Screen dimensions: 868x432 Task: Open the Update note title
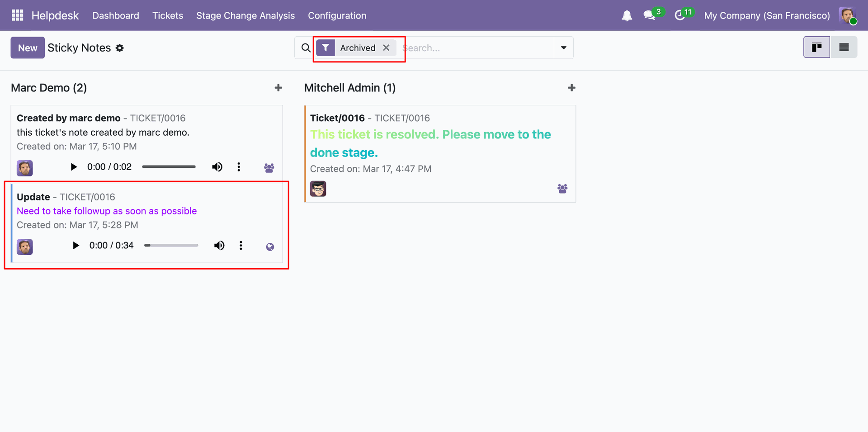coord(33,197)
